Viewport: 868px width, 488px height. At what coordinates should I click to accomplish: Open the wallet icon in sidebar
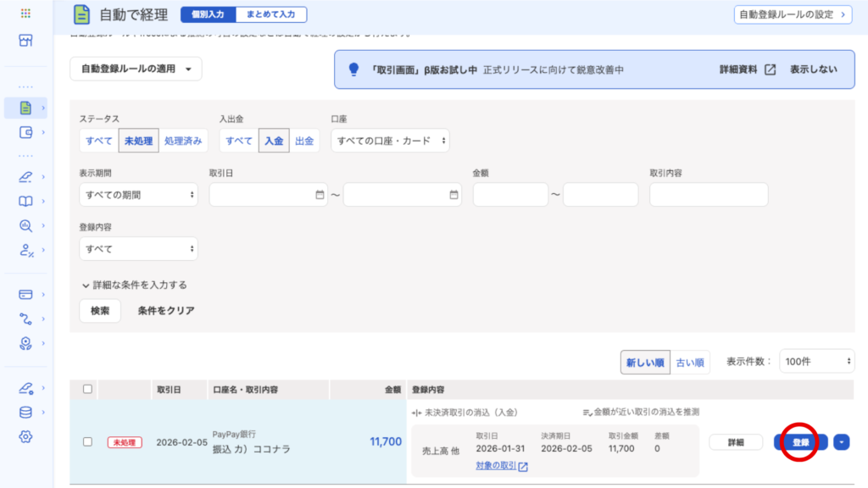tap(25, 132)
